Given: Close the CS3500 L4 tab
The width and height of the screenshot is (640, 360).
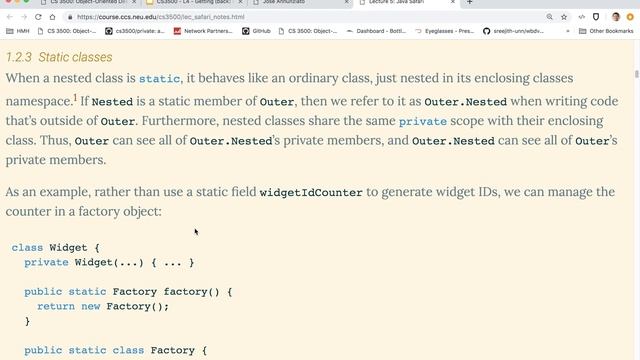Looking at the screenshot, I should coord(240,2).
